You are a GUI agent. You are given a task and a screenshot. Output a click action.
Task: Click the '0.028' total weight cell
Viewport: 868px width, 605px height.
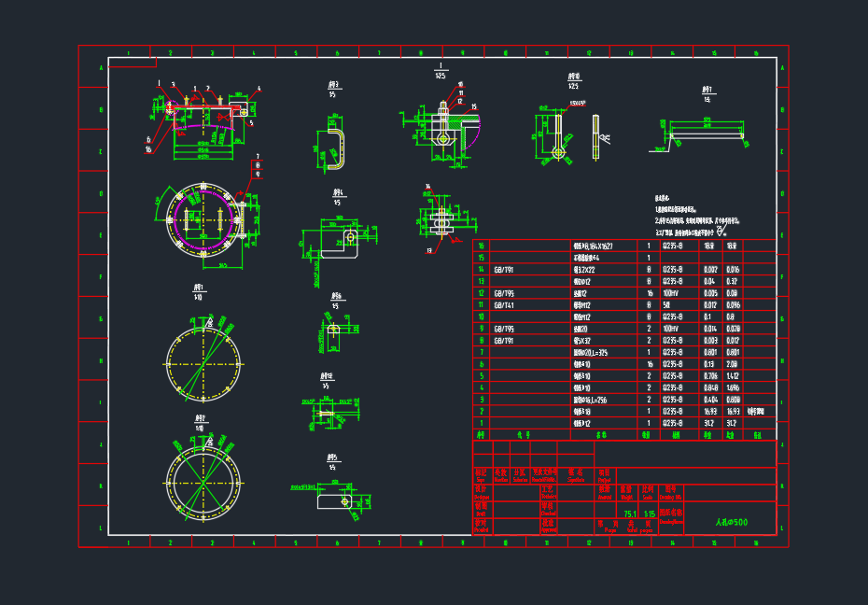point(733,329)
